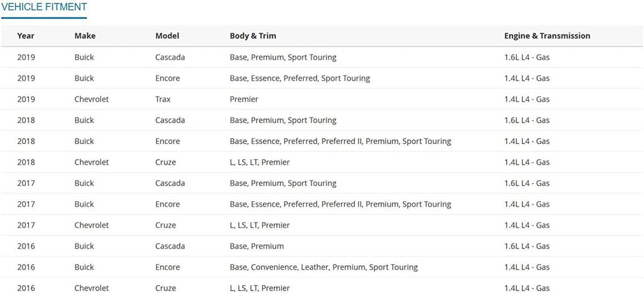Select the 2016 Chevrolet Cruze model cell

pyautogui.click(x=167, y=288)
